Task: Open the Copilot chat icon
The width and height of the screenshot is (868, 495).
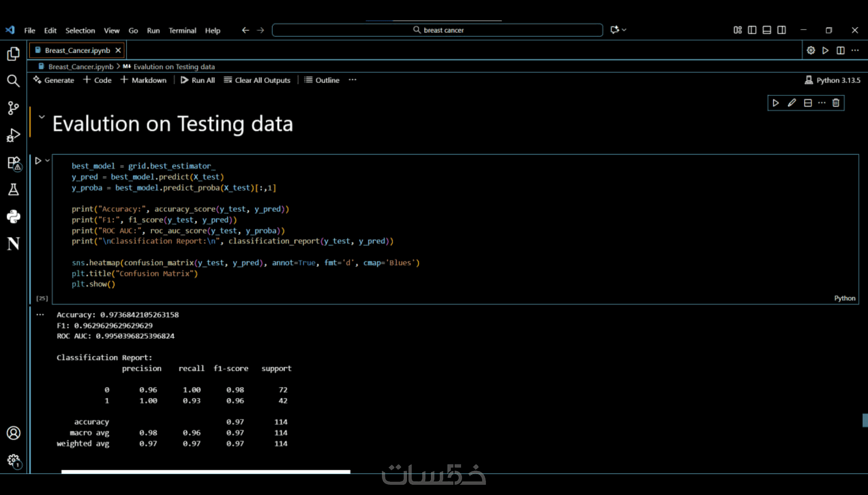Action: click(615, 30)
